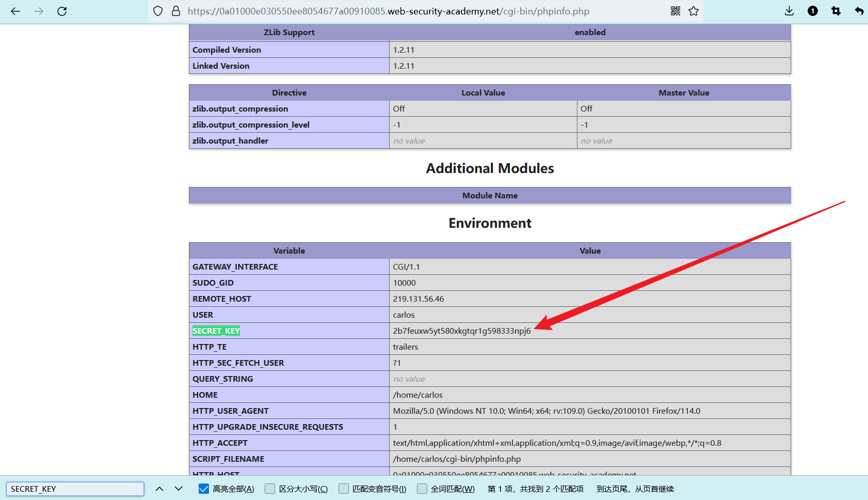This screenshot has width=868, height=500.
Task: Open the downloads panel
Action: (789, 11)
